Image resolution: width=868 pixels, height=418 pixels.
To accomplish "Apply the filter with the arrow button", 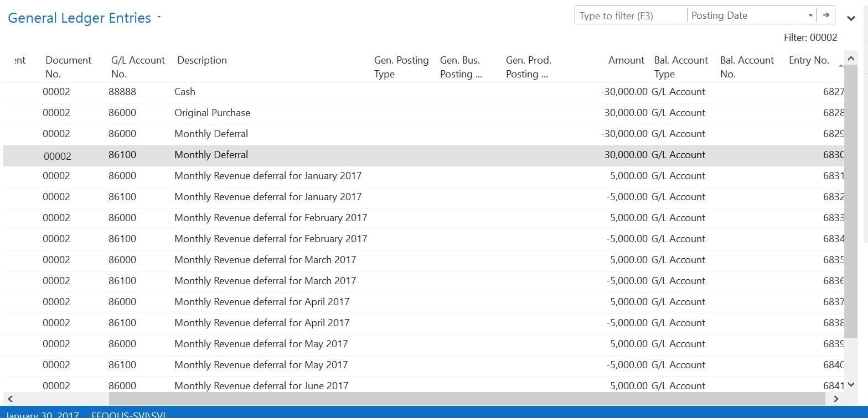I will tap(826, 15).
